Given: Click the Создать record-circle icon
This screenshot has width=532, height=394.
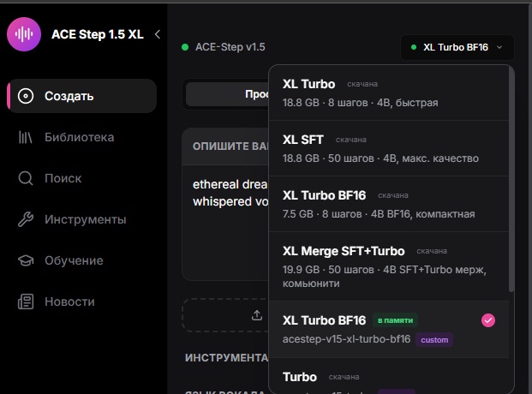Looking at the screenshot, I should click(x=26, y=96).
